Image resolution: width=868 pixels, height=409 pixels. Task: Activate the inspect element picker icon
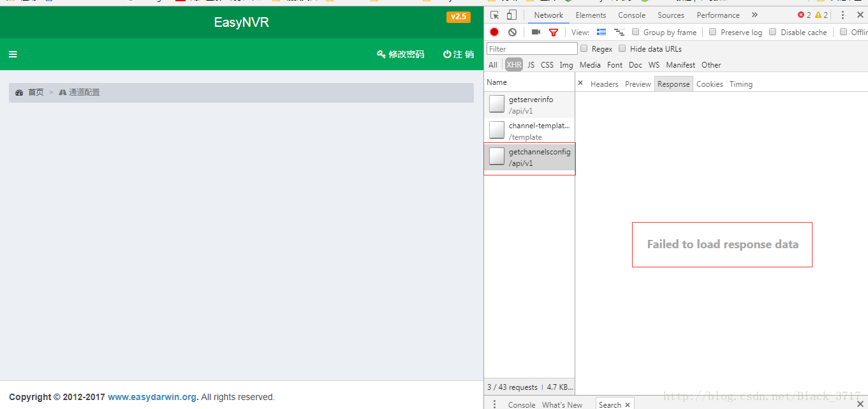[495, 15]
